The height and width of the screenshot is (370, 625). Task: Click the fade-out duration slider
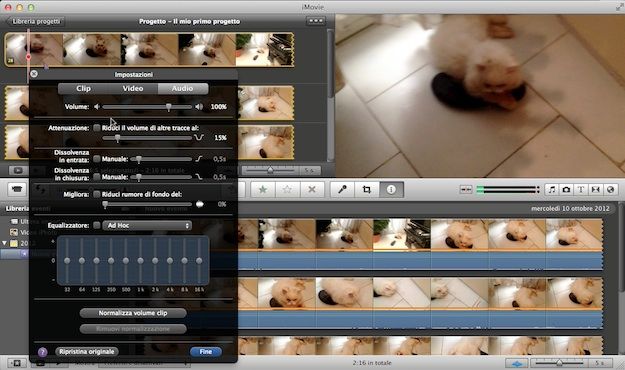click(x=161, y=177)
